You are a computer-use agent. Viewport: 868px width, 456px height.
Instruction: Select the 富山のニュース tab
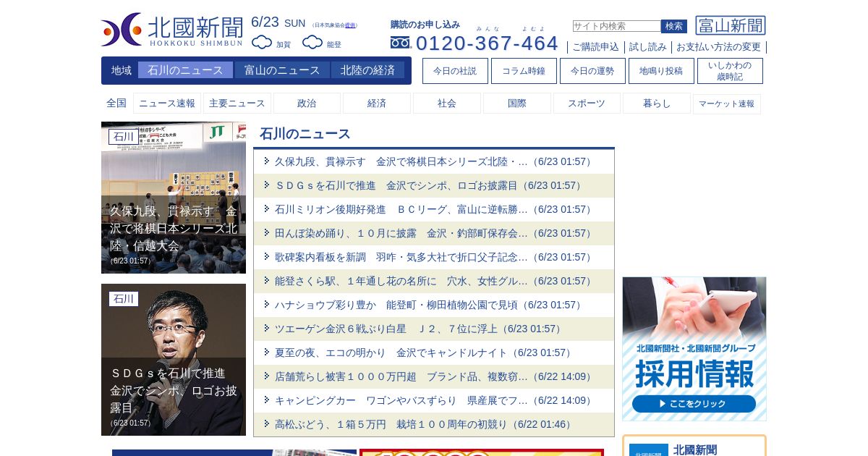point(282,70)
